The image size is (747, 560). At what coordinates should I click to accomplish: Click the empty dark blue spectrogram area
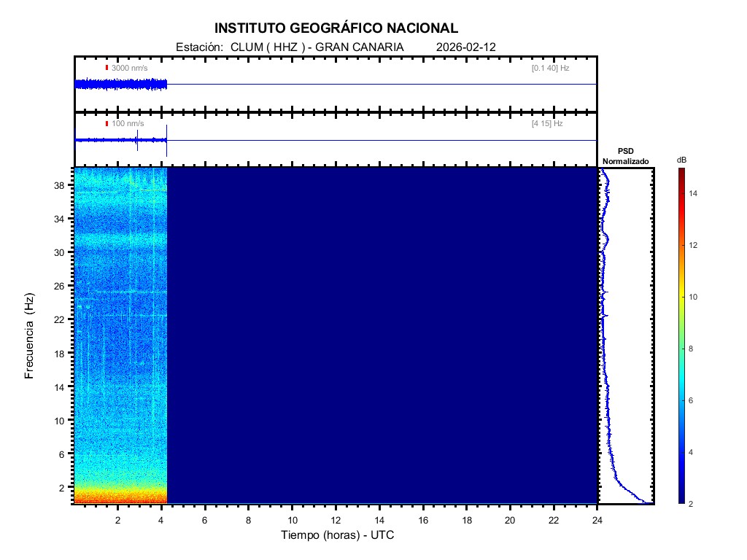point(379,335)
